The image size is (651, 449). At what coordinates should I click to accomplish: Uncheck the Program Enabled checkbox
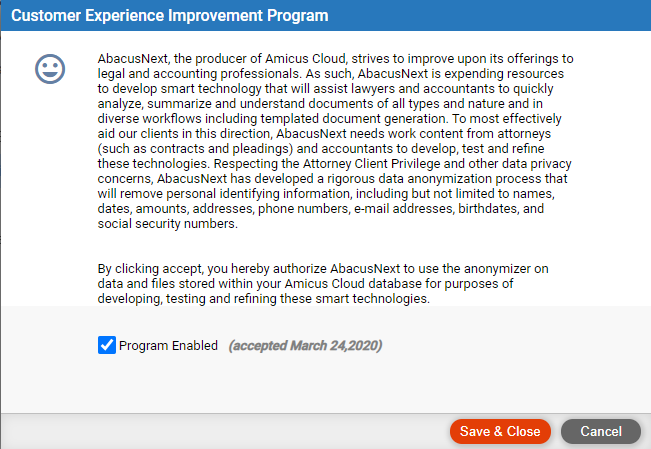107,345
